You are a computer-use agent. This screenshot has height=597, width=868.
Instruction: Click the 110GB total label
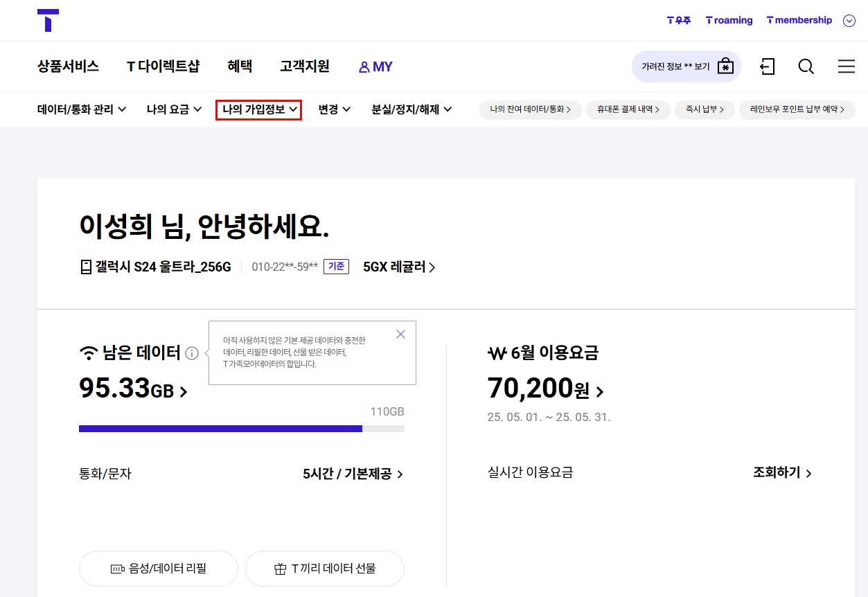(387, 411)
